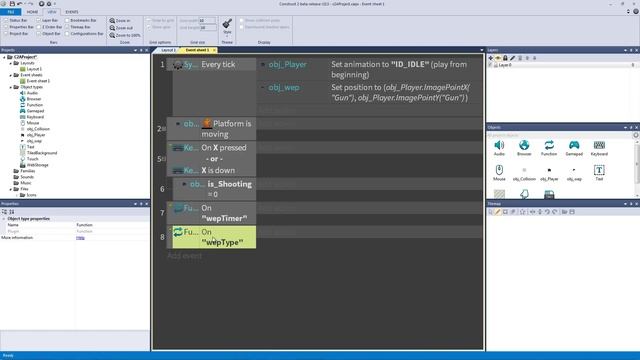This screenshot has height=360, width=640.
Task: Select Audio object in Objects panel
Action: pos(499,148)
